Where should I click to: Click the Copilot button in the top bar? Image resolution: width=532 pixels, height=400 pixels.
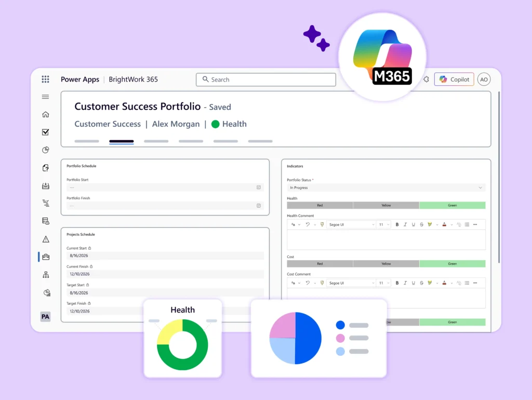[454, 79]
